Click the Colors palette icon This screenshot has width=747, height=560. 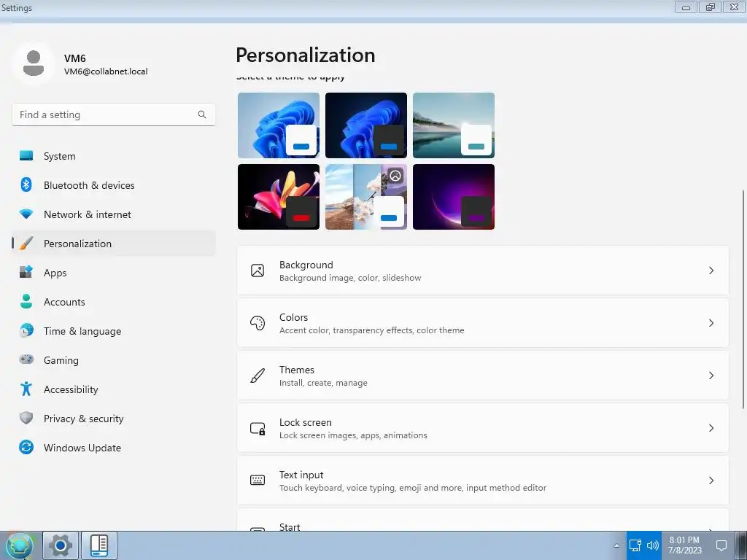tap(258, 323)
